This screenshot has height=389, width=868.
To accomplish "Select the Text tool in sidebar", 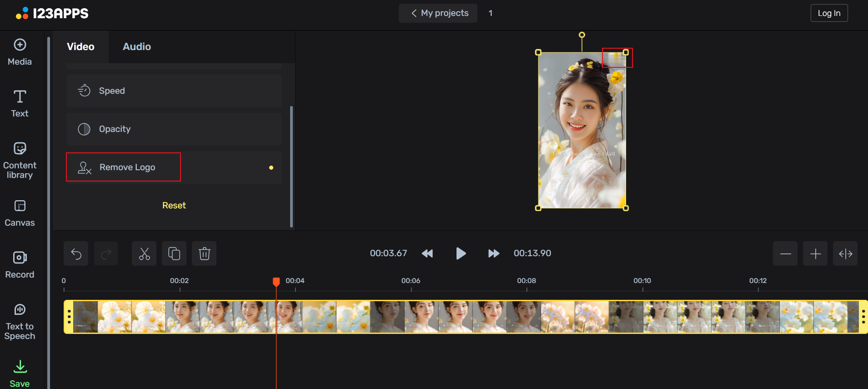I will pyautogui.click(x=20, y=103).
